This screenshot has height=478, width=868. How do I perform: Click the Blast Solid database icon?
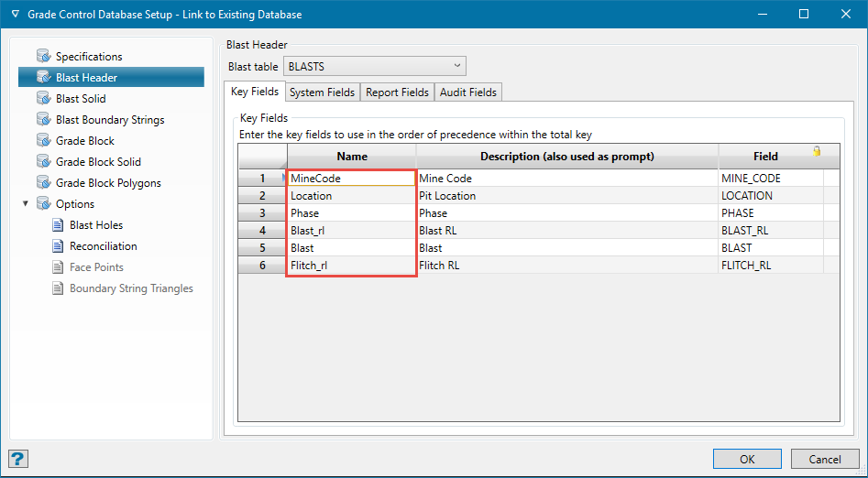(x=43, y=99)
